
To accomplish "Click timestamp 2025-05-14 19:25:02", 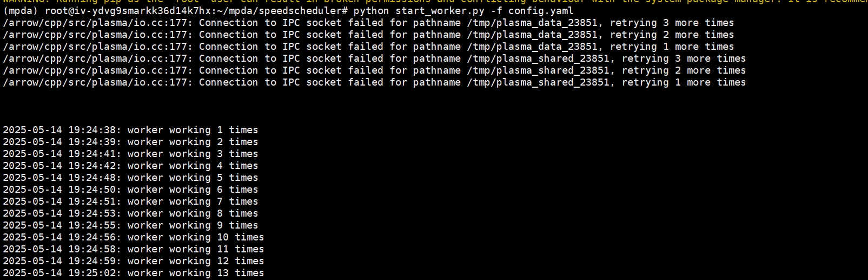I will 62,273.
